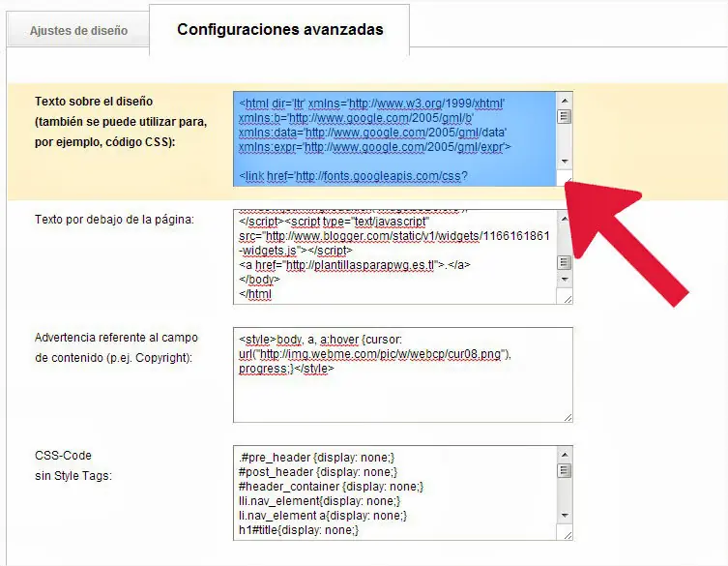Click the '#header_container {display: none;}' line

tap(331, 487)
